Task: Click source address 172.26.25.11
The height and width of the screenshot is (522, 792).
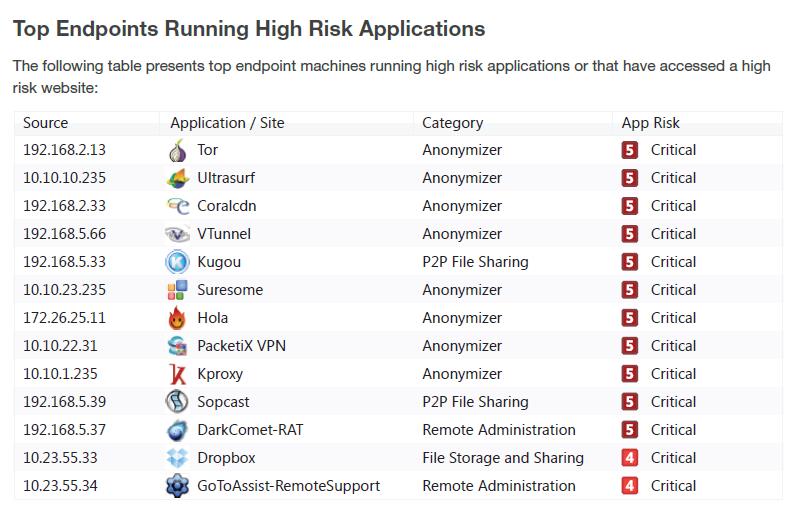Action: tap(64, 319)
